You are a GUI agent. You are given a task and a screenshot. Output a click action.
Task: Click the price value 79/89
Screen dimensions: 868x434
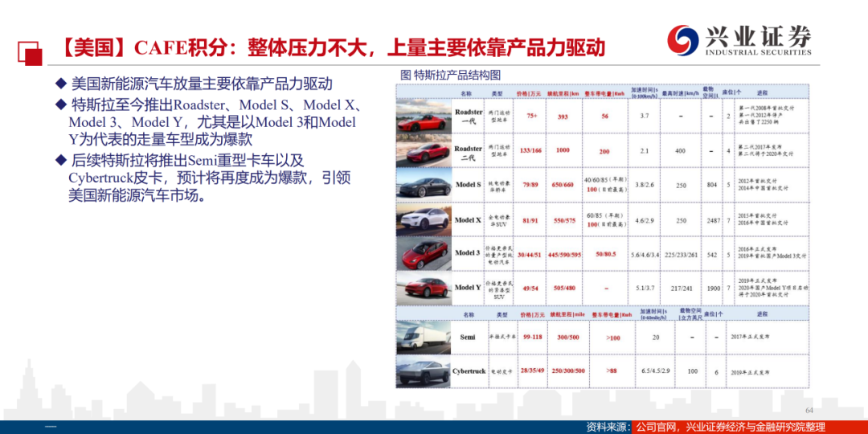click(530, 185)
